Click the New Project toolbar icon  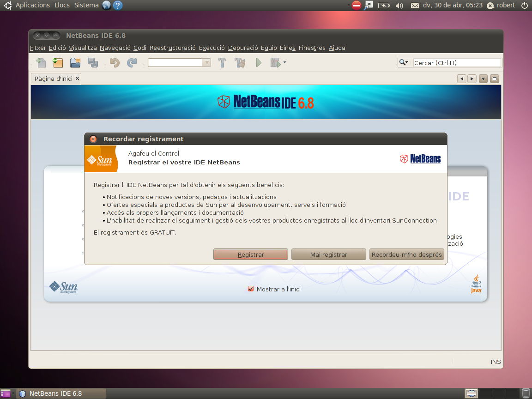58,63
